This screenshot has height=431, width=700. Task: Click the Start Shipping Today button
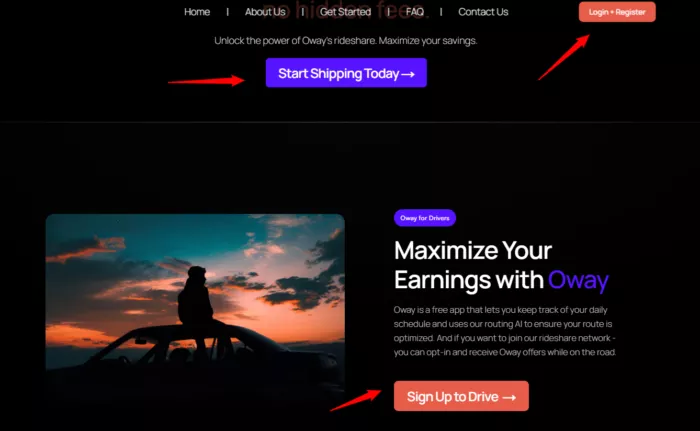346,73
